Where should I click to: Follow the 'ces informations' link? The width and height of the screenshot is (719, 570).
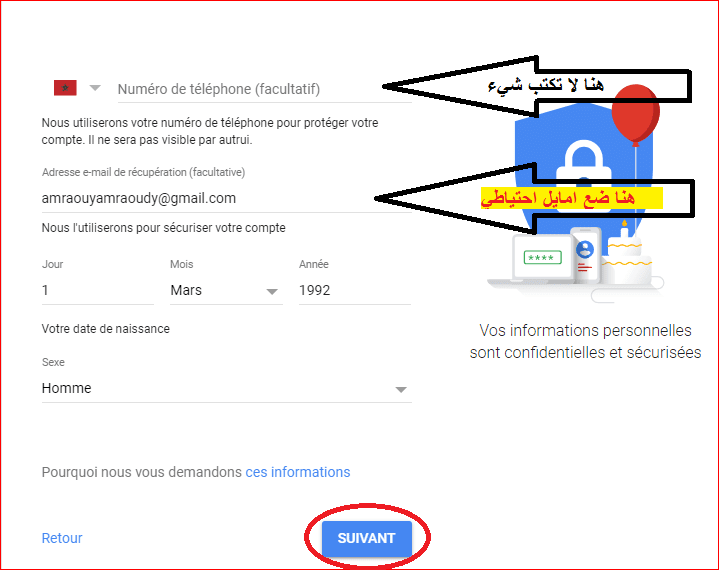click(298, 472)
